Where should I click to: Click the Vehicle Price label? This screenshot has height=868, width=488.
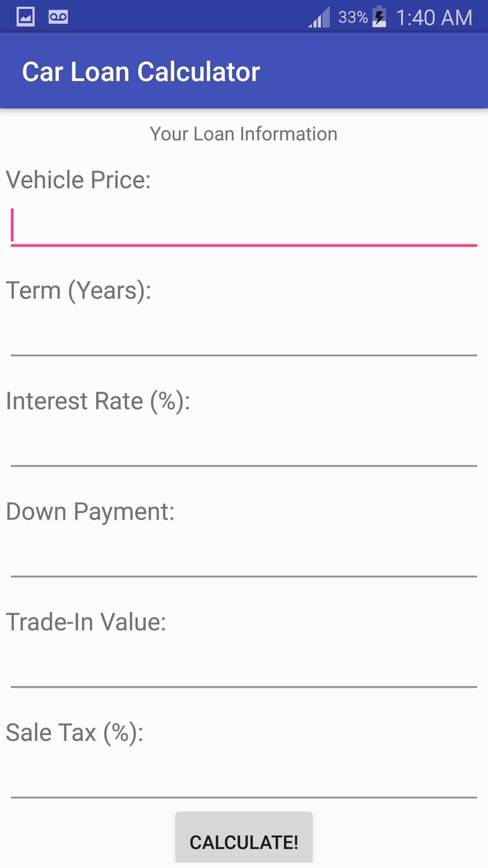click(x=78, y=180)
